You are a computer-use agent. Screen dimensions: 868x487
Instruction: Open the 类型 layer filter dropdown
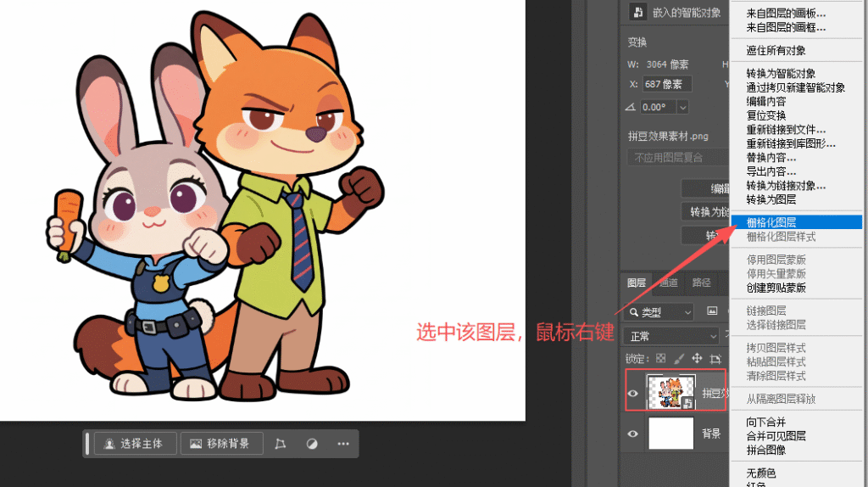click(x=659, y=312)
